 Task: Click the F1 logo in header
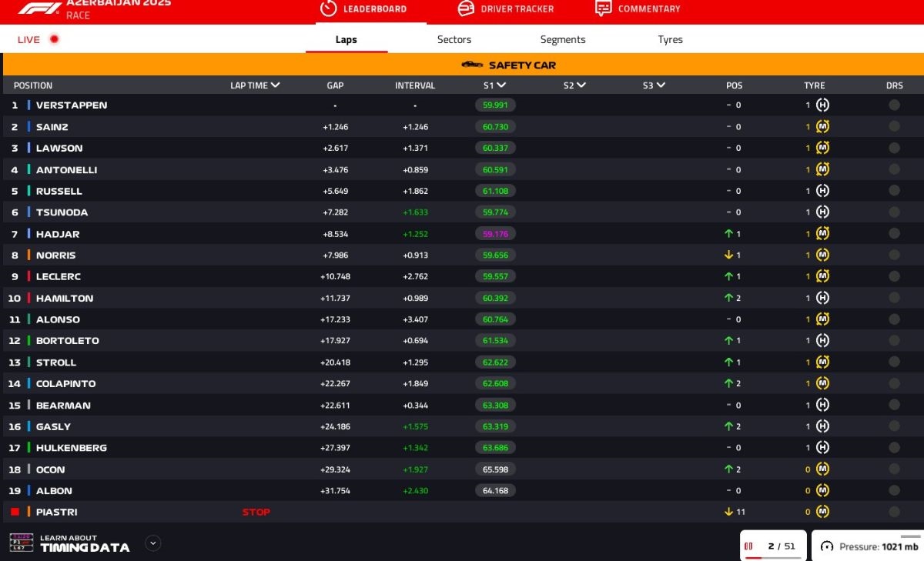[x=40, y=8]
